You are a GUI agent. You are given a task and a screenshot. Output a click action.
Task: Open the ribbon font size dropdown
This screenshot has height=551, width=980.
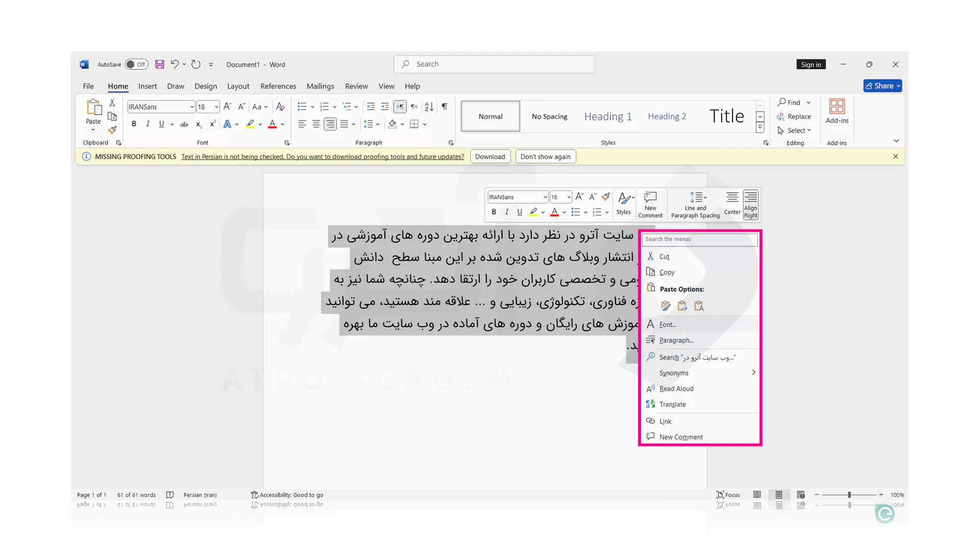pyautogui.click(x=216, y=107)
